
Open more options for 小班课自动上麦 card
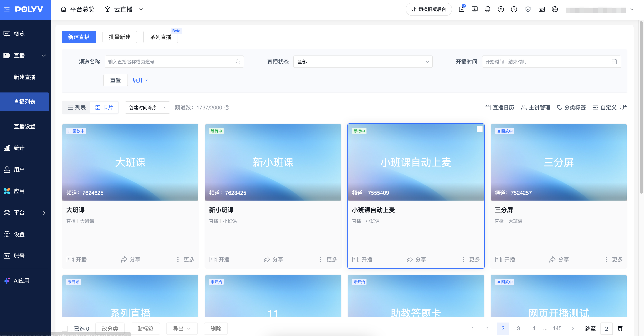click(471, 260)
